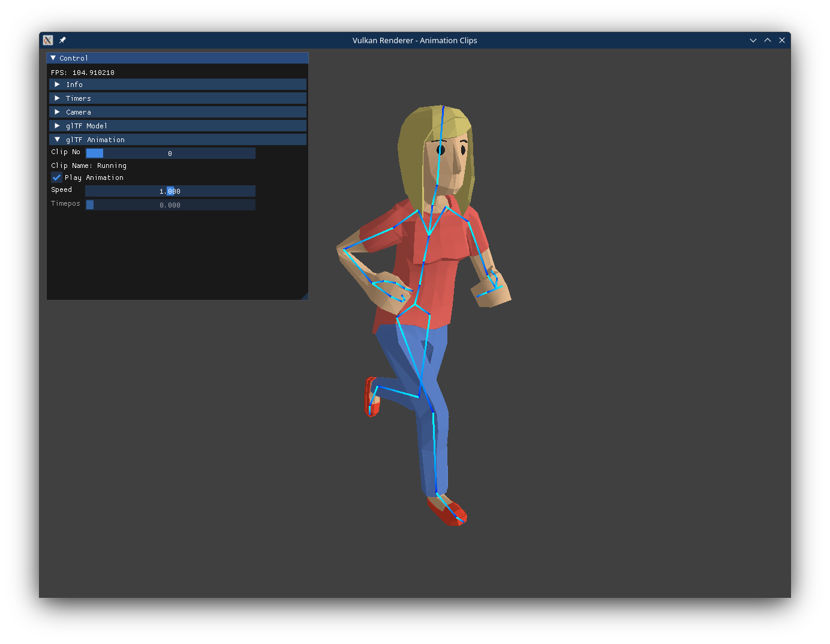Collapse the glTF Animation section
Screen dimensions: 830x644
click(58, 140)
